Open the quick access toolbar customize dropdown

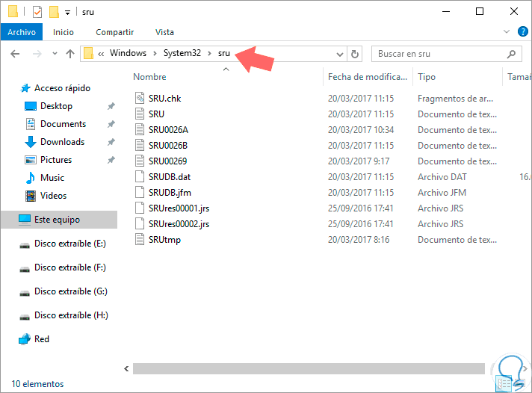(x=67, y=13)
